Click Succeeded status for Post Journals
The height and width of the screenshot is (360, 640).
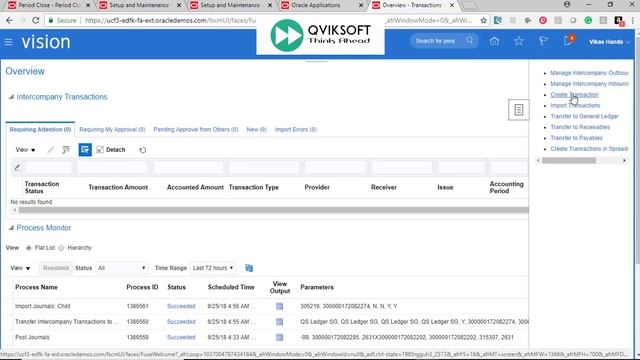[x=181, y=337]
